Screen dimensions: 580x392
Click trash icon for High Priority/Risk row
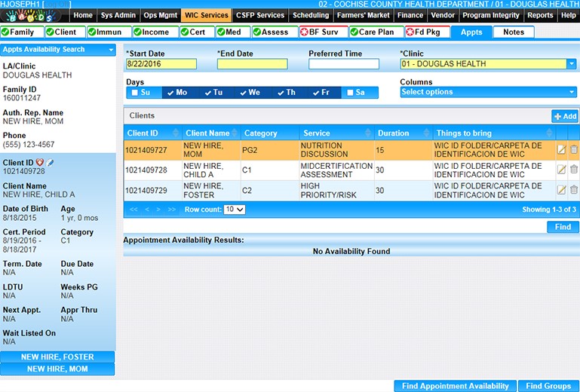click(573, 190)
